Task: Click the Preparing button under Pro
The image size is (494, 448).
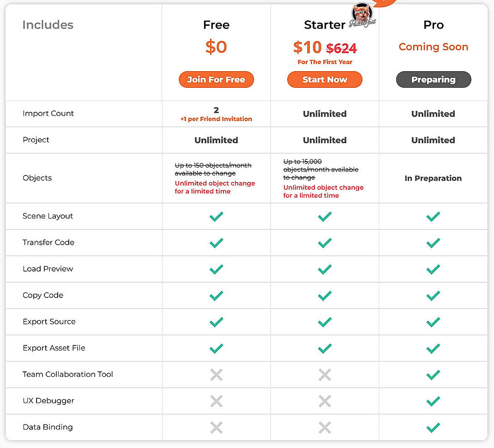Action: point(433,79)
